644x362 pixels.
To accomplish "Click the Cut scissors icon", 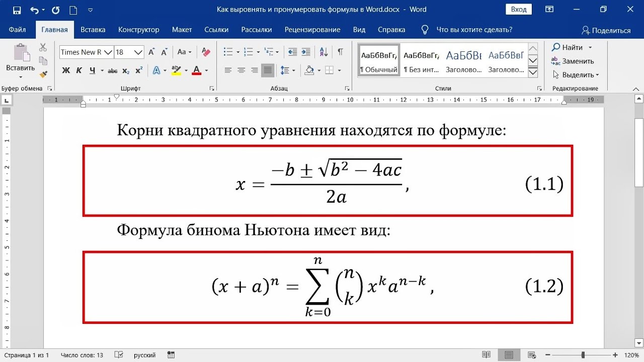I will [x=43, y=47].
